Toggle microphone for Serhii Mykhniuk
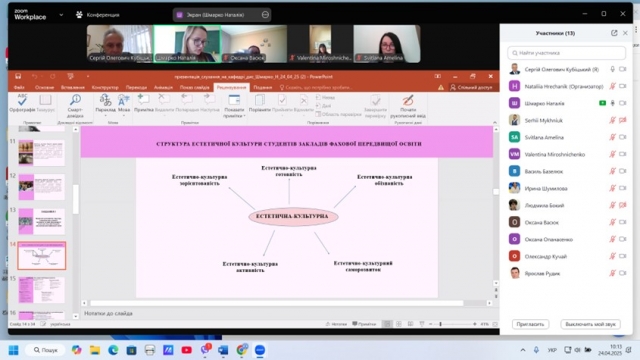The image size is (640, 360). [612, 120]
